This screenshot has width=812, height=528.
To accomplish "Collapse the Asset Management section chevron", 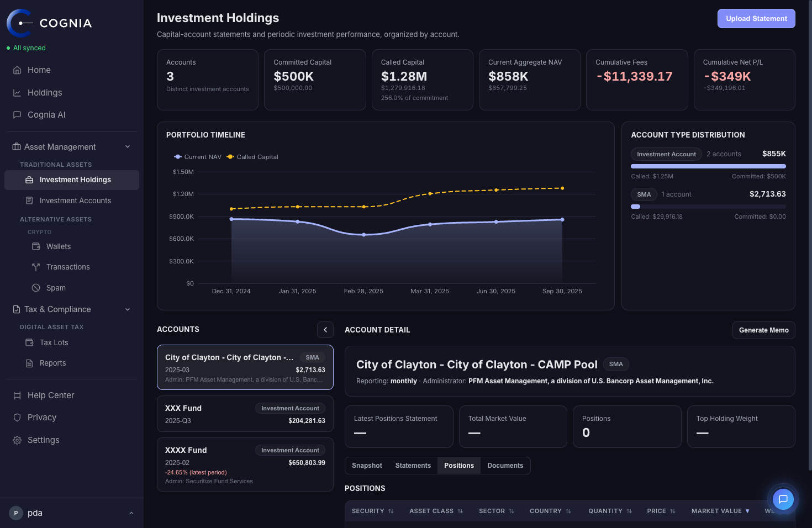I will tap(128, 147).
